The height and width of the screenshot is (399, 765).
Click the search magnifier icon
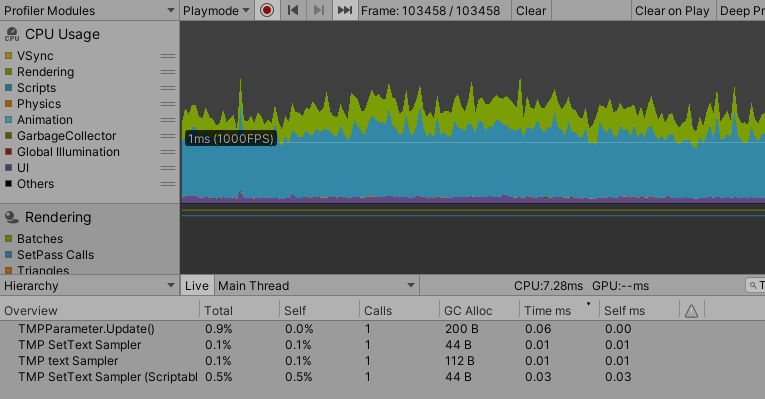click(753, 286)
